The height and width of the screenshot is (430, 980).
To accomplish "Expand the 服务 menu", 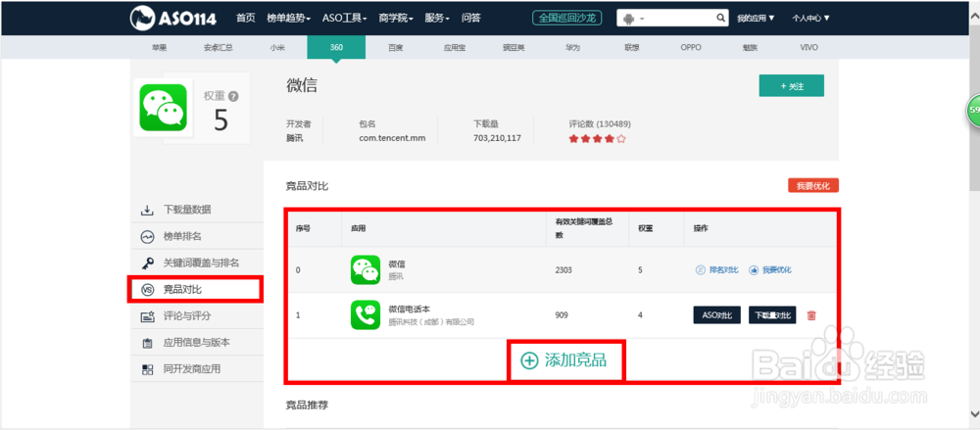I will pyautogui.click(x=437, y=19).
